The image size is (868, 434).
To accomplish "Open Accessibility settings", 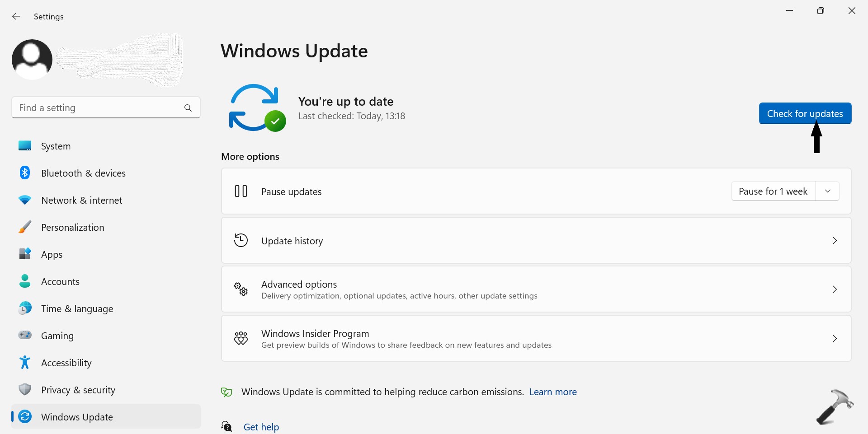I will tap(106, 363).
